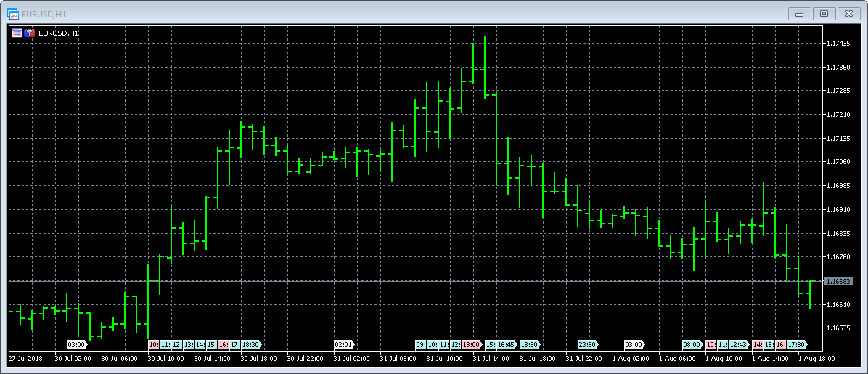Click the current price label 1.16683
The image size is (868, 374).
(838, 282)
